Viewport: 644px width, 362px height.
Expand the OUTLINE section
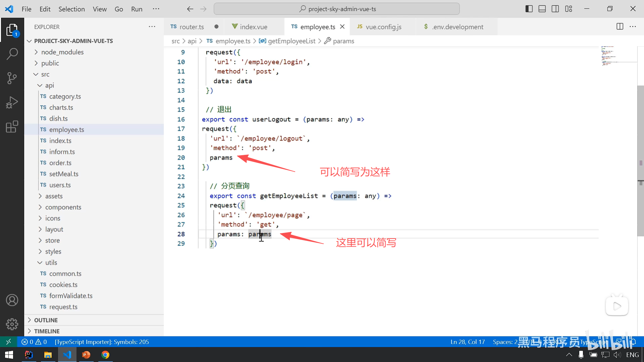coord(46,320)
